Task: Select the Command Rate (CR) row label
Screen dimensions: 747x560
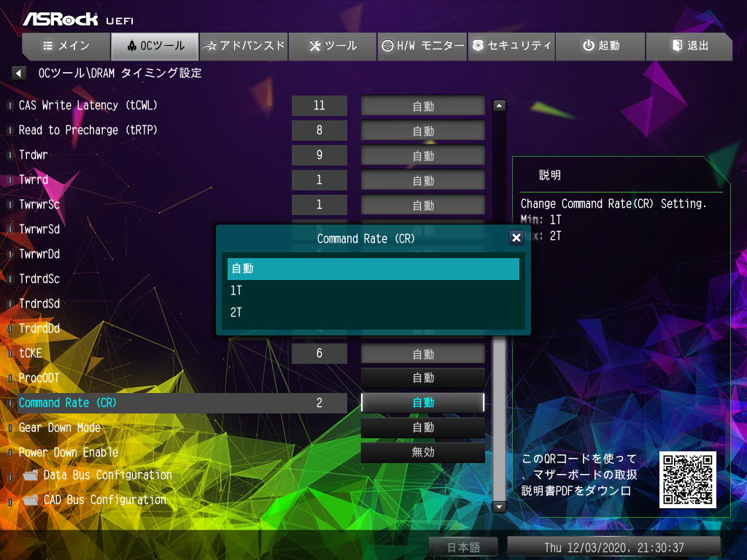Action: pos(68,402)
